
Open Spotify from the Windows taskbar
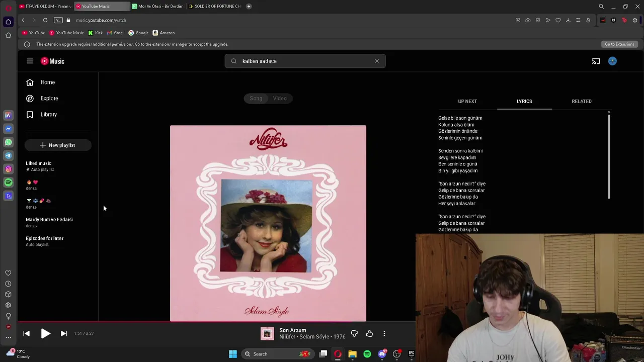click(x=367, y=354)
